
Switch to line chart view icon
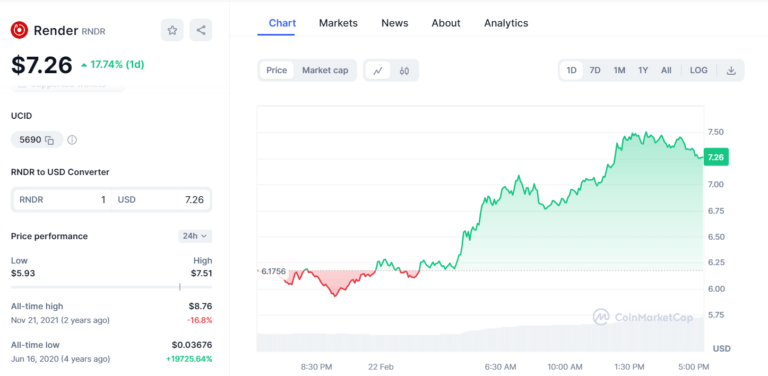click(378, 70)
